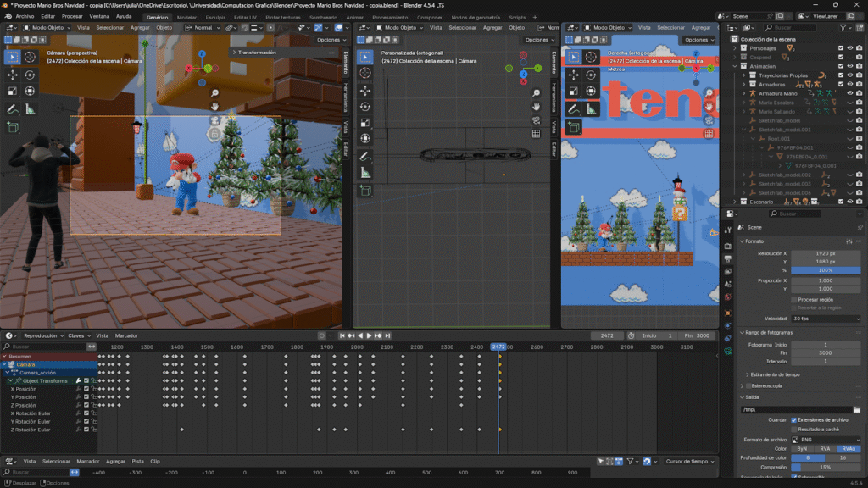Image resolution: width=868 pixels, height=488 pixels.
Task: Switch to the Modelar workspace tab
Action: point(186,17)
